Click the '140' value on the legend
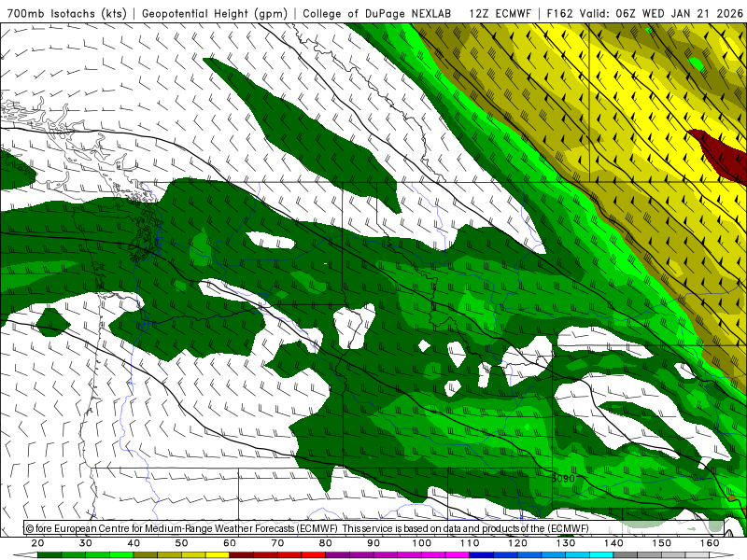The height and width of the screenshot is (560, 747). pos(614,543)
